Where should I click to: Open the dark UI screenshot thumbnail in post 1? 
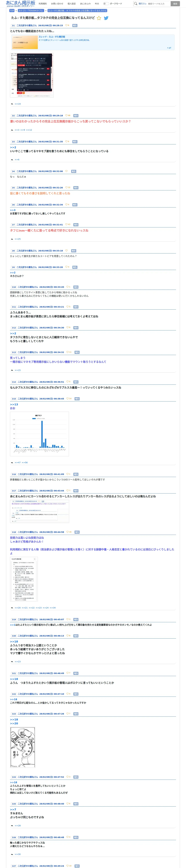tap(32, 75)
